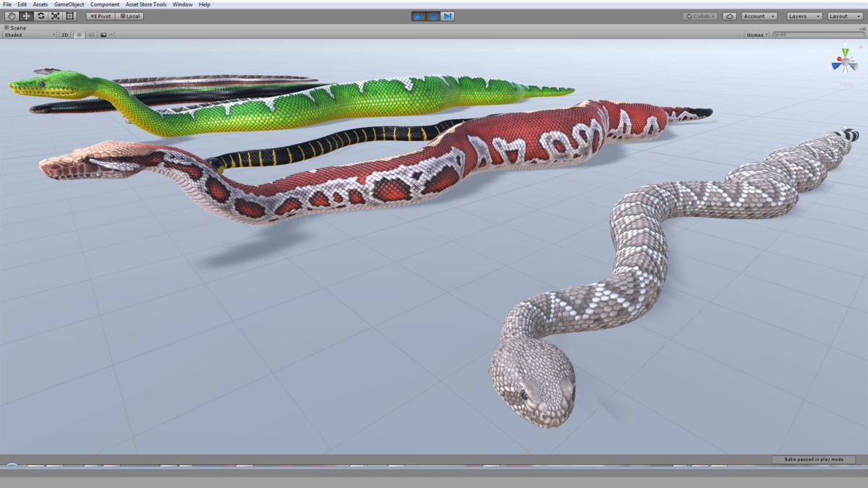Toggle scene lighting
This screenshot has height=488, width=868.
77,33
